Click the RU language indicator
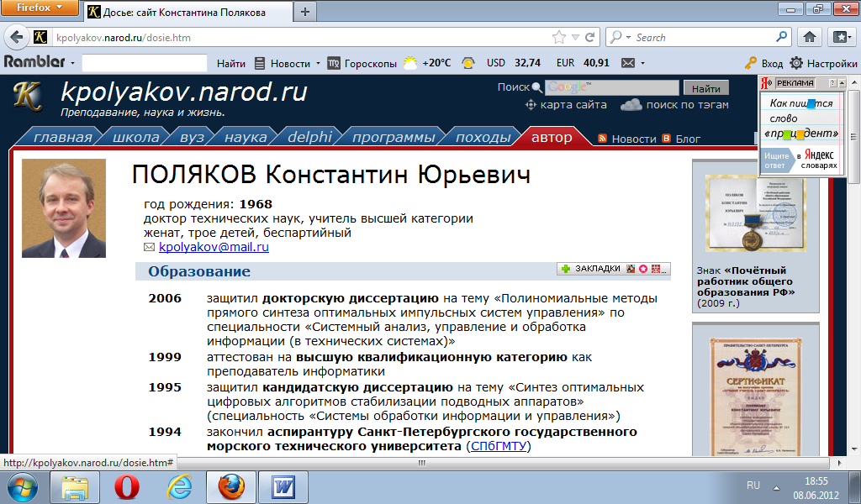The image size is (861, 504). click(x=753, y=486)
